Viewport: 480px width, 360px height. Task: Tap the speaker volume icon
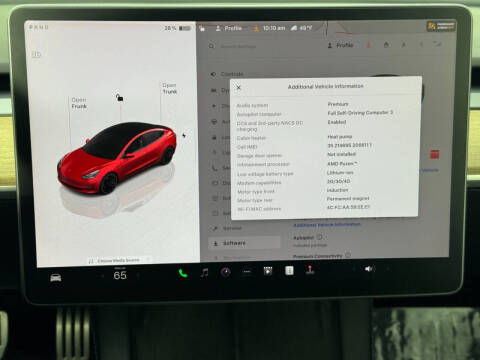point(369,268)
